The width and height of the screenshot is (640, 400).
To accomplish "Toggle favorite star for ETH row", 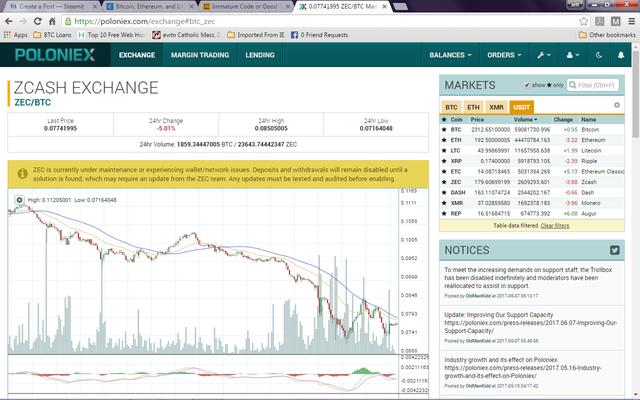I will tap(444, 140).
